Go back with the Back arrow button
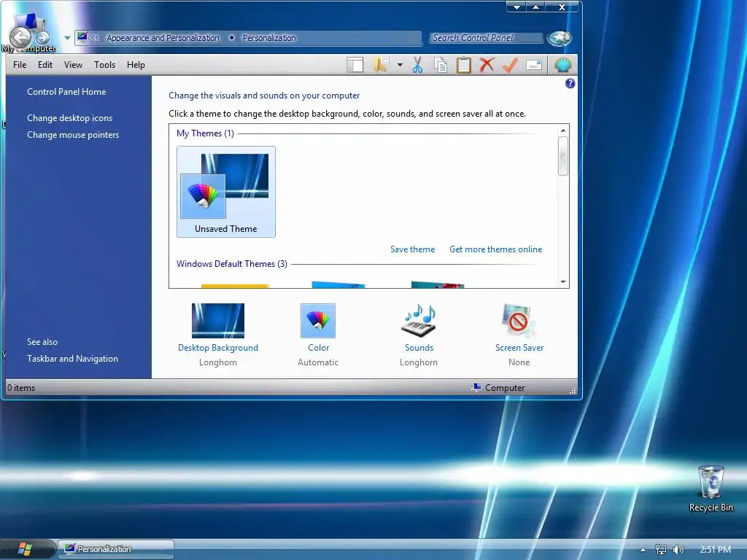 pos(20,37)
